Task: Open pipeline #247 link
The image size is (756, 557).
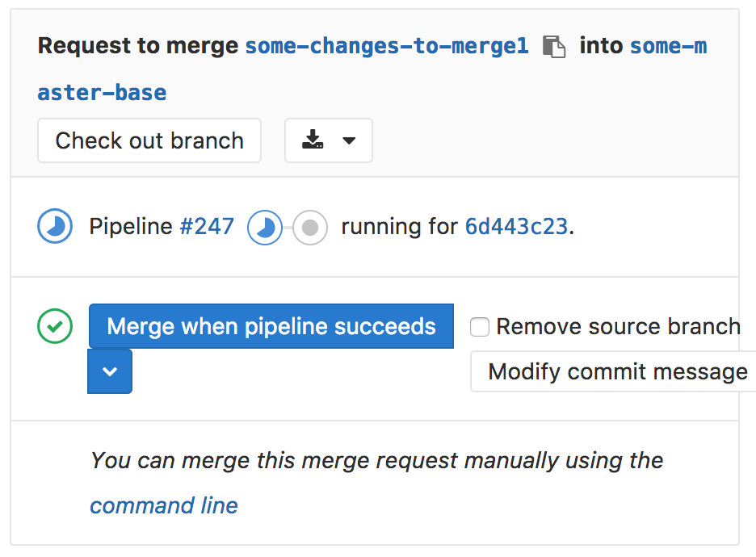Action: 207,227
